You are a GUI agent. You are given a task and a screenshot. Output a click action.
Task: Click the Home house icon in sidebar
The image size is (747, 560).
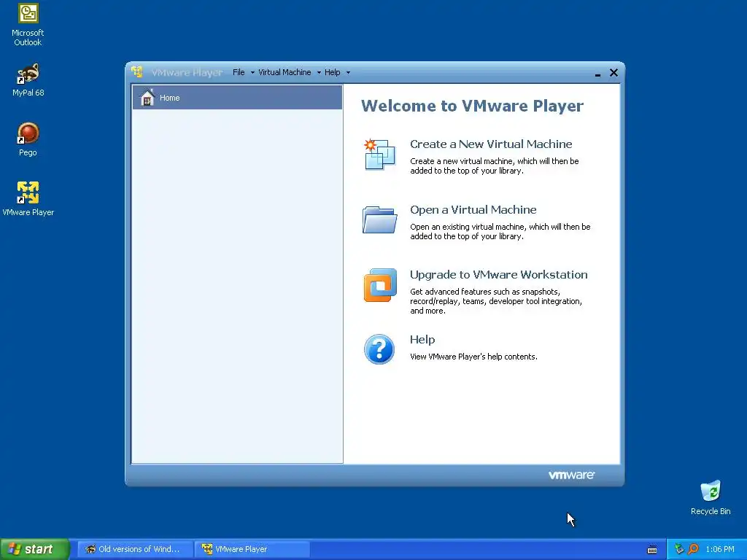click(x=147, y=98)
